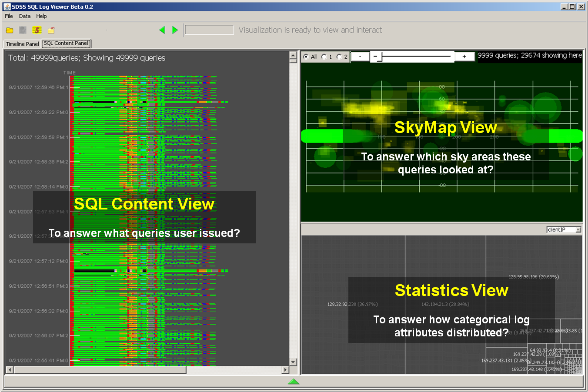Click timestamp 9/21/2007 12:58:14 PM row
This screenshot has height=392, width=588.
[x=39, y=186]
